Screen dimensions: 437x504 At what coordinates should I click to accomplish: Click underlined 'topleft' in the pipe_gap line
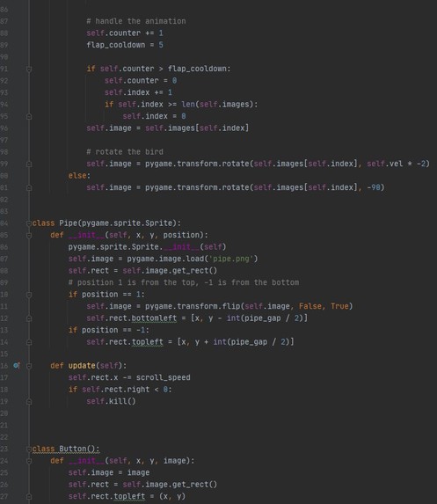point(147,342)
